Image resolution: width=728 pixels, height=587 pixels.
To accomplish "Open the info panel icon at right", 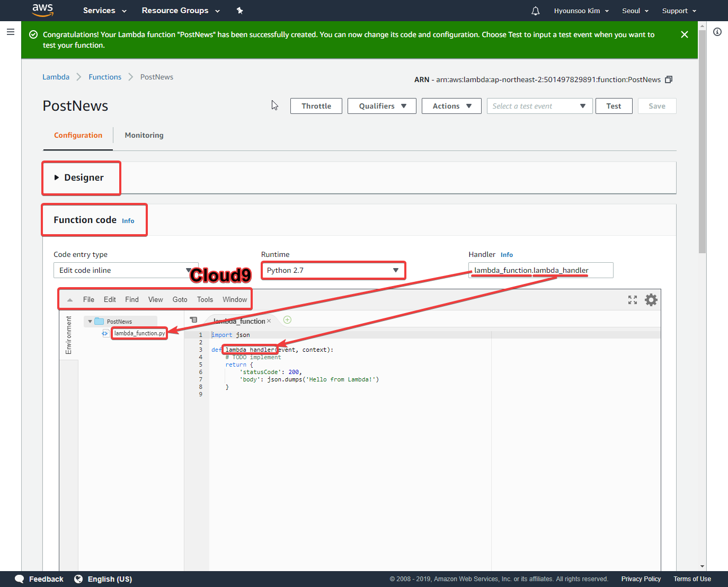I will click(717, 32).
